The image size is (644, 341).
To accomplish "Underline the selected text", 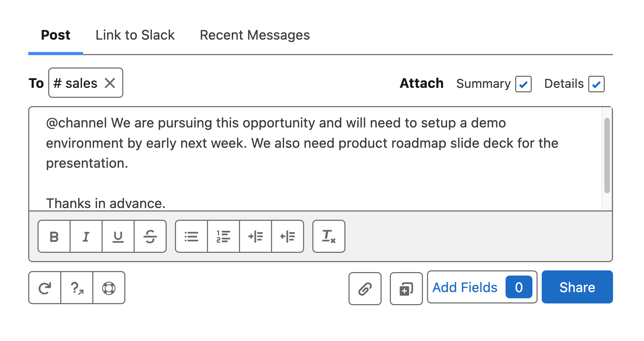I will [x=118, y=237].
